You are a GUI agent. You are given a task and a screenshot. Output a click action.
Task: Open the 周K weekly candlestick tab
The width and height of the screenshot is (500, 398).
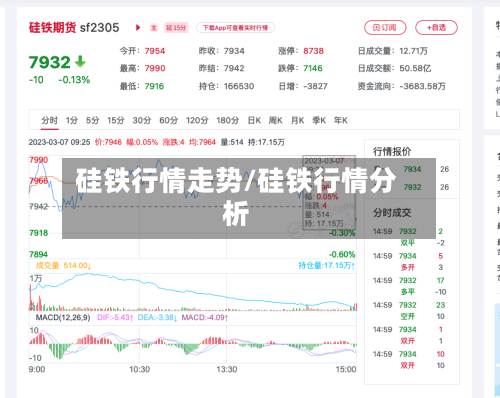tap(276, 120)
